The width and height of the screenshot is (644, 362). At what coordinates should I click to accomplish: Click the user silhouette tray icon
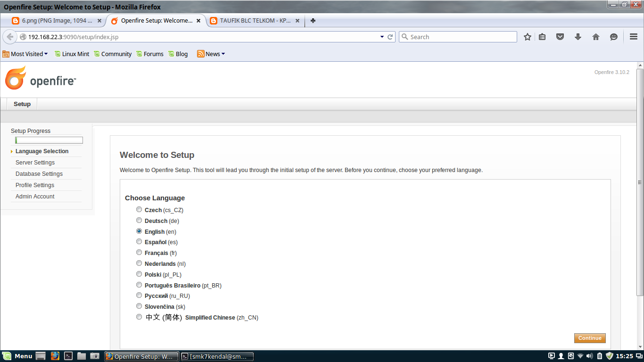pyautogui.click(x=561, y=356)
